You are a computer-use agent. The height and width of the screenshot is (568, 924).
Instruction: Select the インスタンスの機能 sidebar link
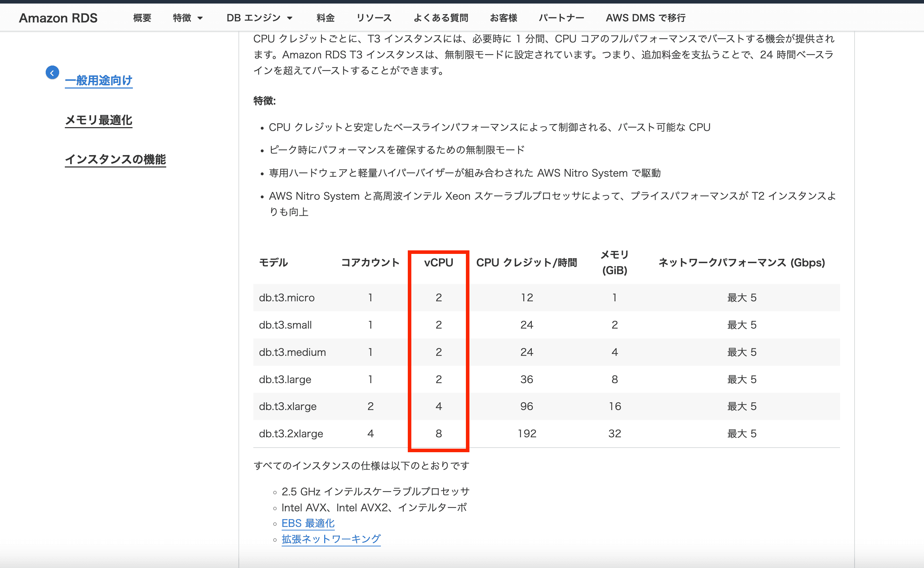click(115, 159)
